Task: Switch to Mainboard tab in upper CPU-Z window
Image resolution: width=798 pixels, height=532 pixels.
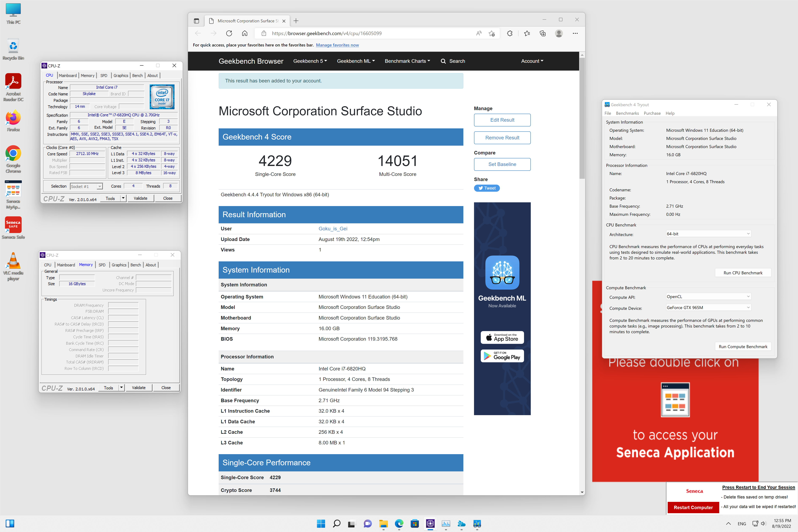Action: click(x=68, y=75)
